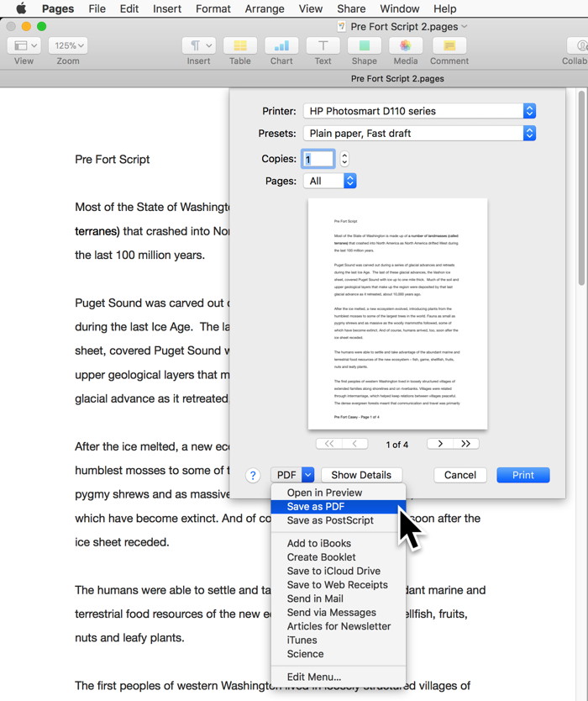This screenshot has width=588, height=701.
Task: Go to first preview page
Action: pyautogui.click(x=329, y=444)
